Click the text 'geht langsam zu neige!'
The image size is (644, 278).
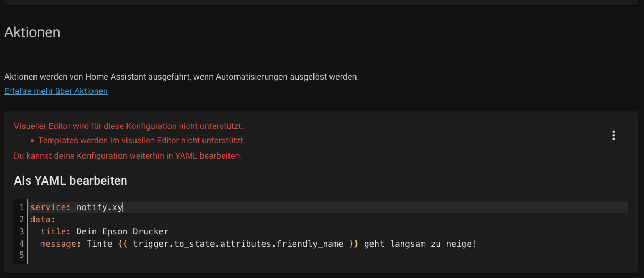tap(420, 244)
